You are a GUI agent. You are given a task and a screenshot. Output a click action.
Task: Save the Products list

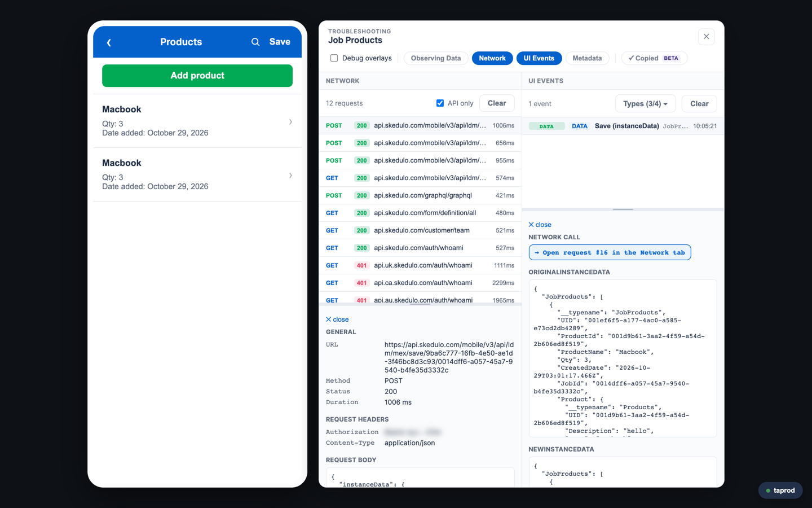[x=280, y=42]
